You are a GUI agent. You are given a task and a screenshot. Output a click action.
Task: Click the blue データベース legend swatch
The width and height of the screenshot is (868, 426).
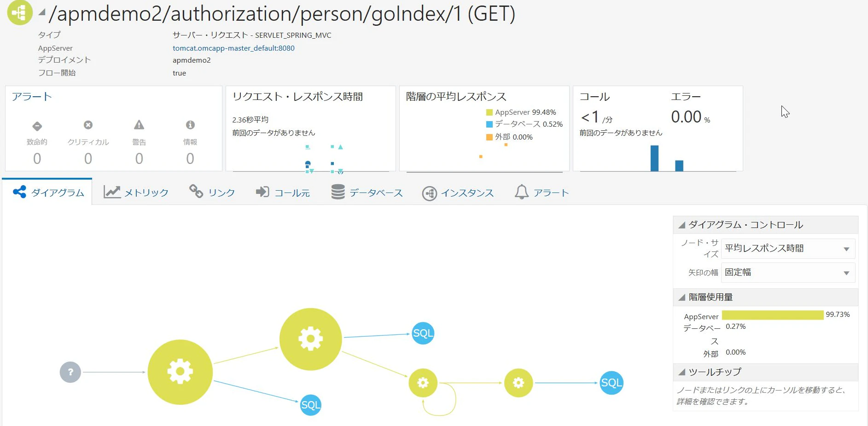(x=489, y=124)
